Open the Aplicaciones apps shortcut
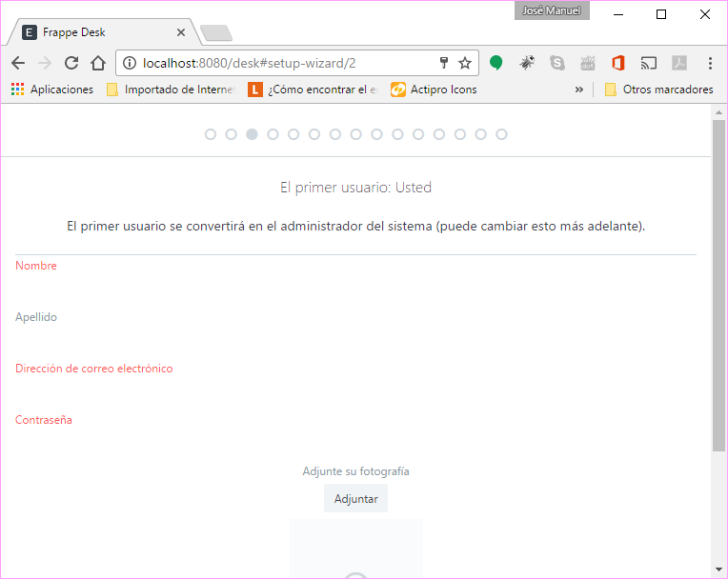 52,90
